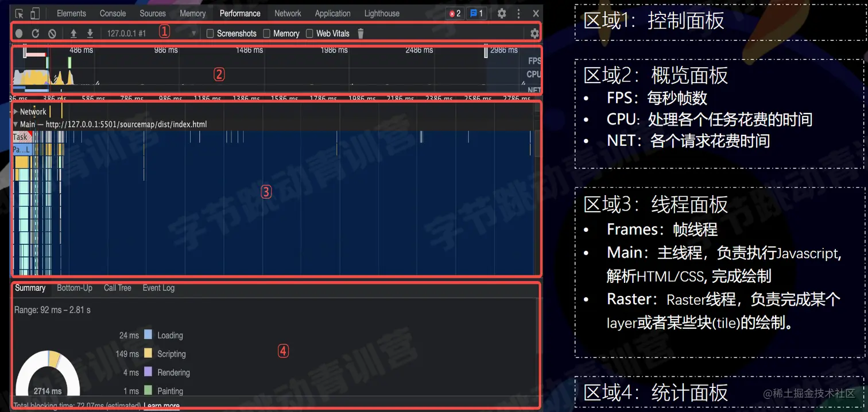
Task: Open the Event Log tab
Action: pyautogui.click(x=158, y=288)
